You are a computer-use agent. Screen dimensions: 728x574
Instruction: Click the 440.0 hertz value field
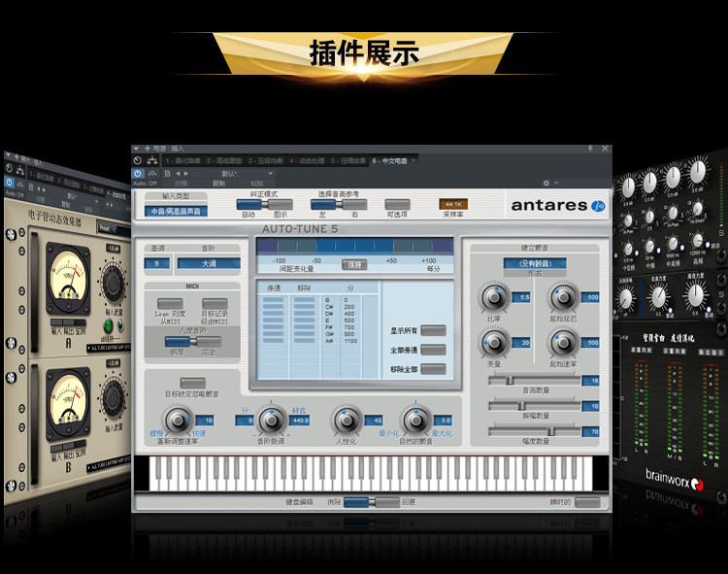300,421
